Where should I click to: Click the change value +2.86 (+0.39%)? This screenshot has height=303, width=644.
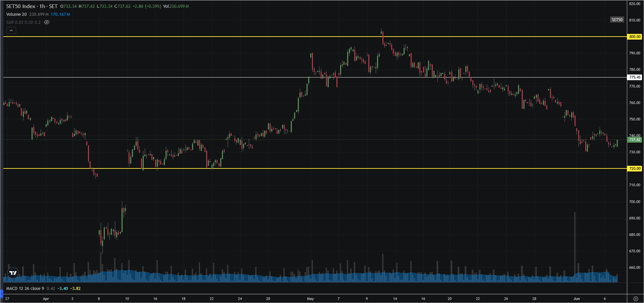pos(147,6)
